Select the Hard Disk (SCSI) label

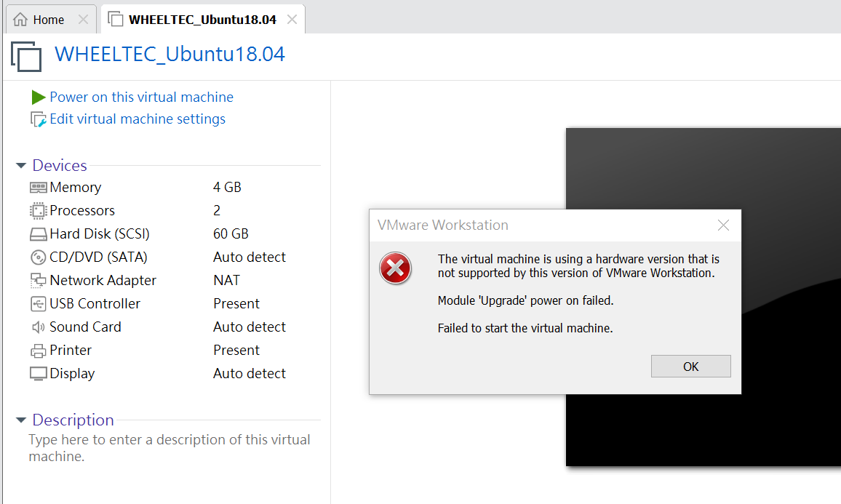click(100, 234)
